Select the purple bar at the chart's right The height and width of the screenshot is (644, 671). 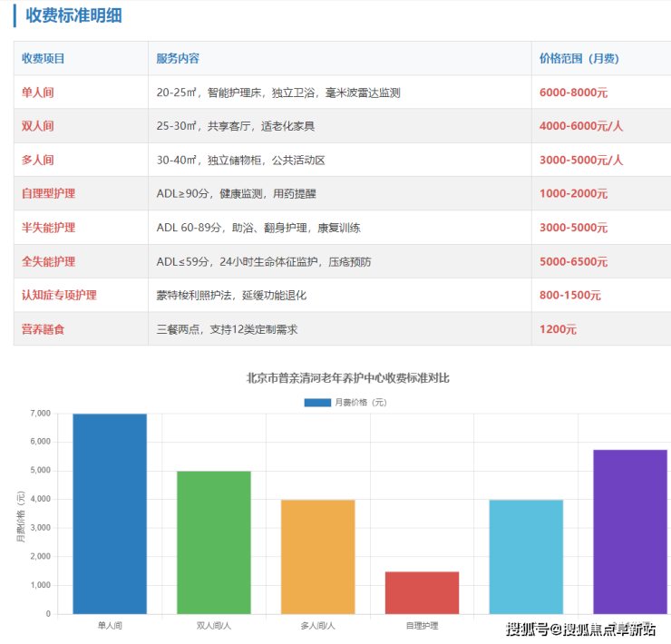pyautogui.click(x=629, y=532)
